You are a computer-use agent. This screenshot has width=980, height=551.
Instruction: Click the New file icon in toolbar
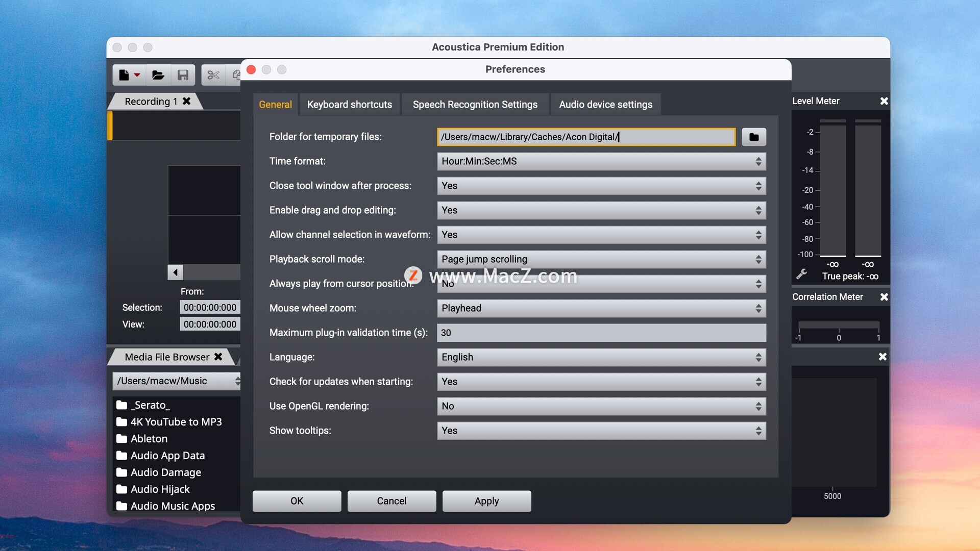click(x=124, y=75)
